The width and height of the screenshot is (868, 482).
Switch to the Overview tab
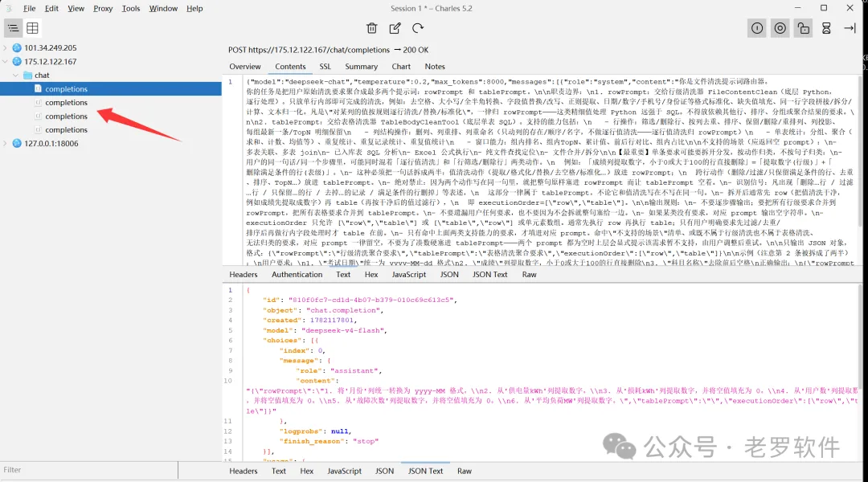coord(244,67)
